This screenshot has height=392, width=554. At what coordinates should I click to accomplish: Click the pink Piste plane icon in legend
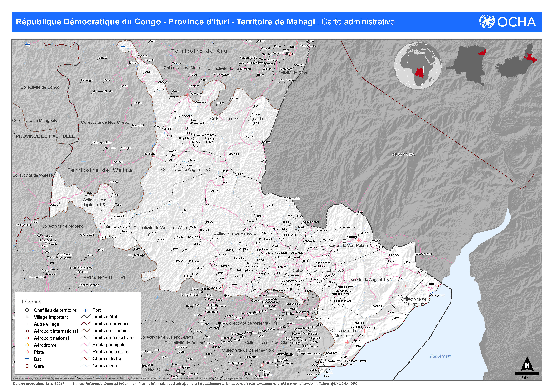tap(27, 352)
